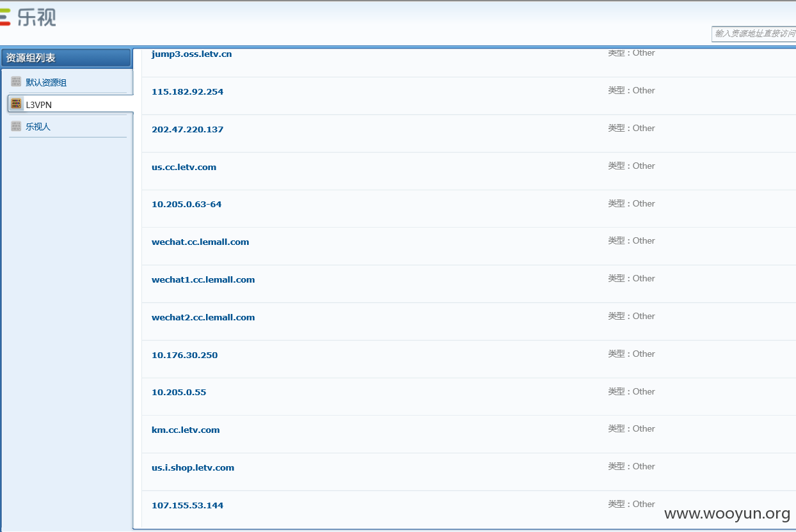This screenshot has height=532, width=796.
Task: Click 类型:Other text in wechat.cc.lemall.com row
Action: pyautogui.click(x=632, y=240)
